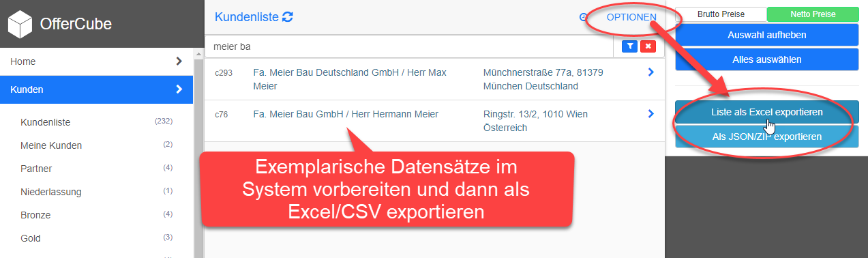Expand the Home menu chevron
The image size is (868, 258).
point(179,61)
